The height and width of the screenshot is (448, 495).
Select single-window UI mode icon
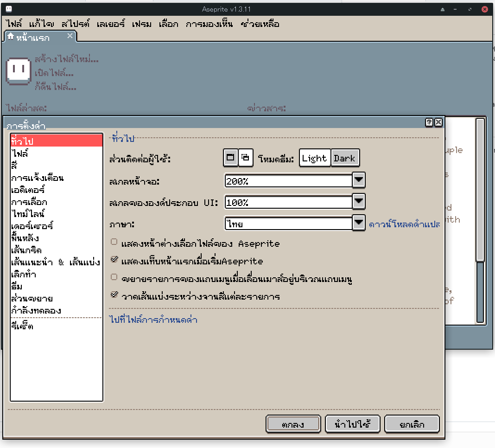230,158
